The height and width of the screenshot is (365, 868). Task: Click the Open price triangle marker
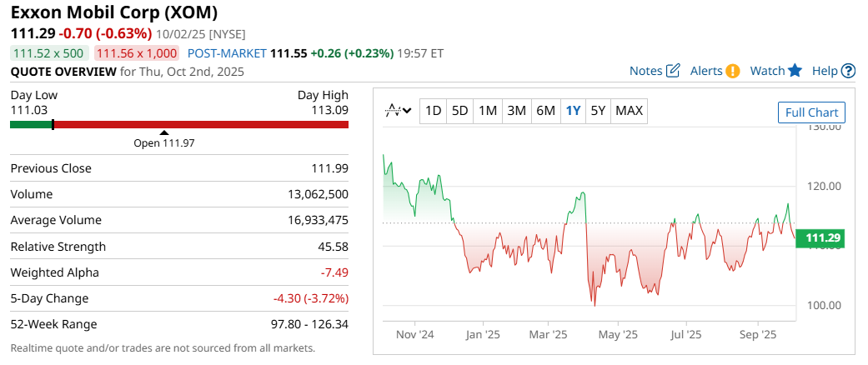coord(164,132)
